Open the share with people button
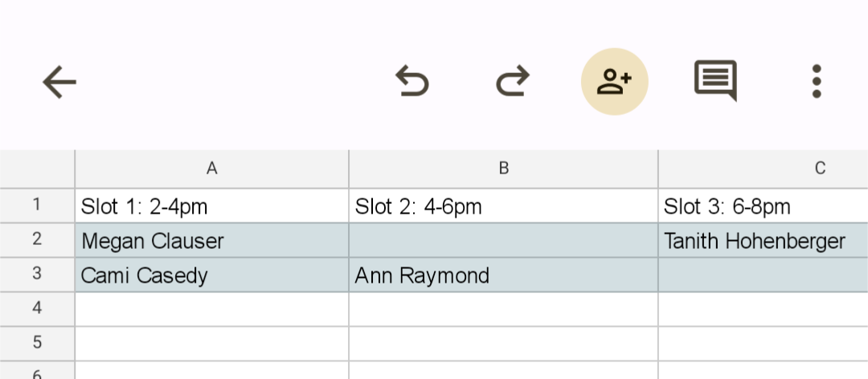Viewport: 868px width, 379px height. 615,82
